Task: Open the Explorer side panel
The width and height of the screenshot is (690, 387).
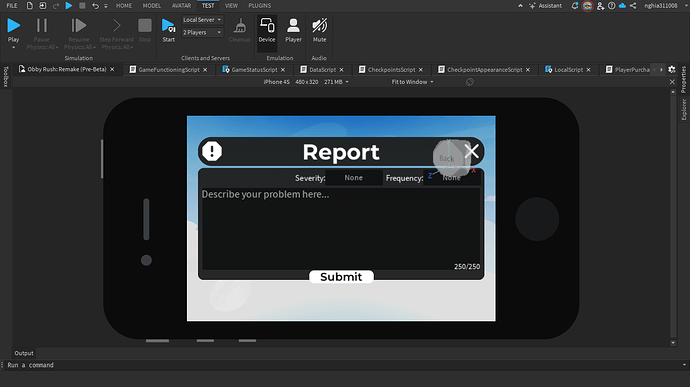Action: pos(683,109)
